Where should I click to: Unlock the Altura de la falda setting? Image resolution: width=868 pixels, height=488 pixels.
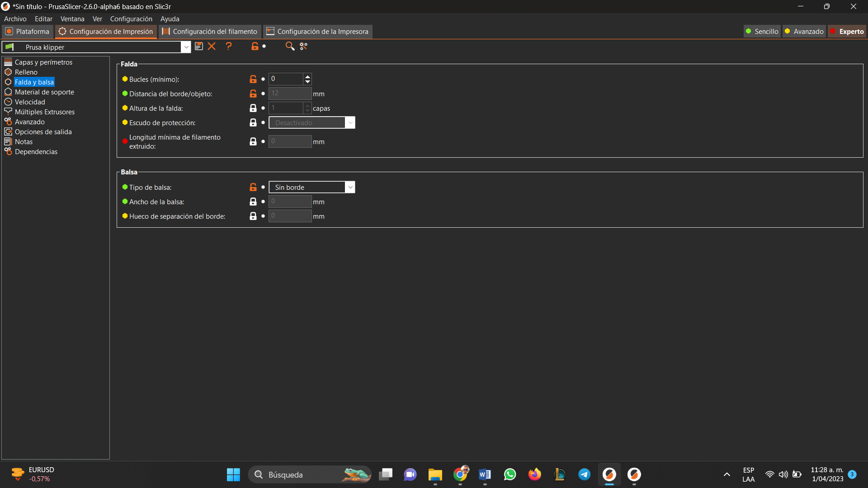(x=253, y=108)
